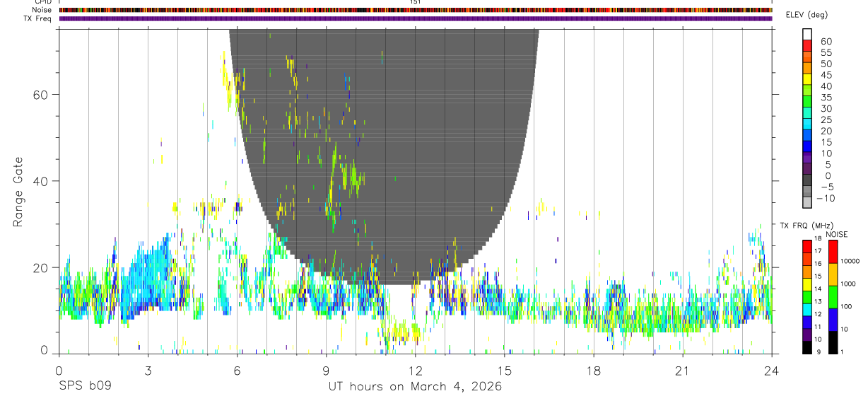Click the 25 label on the ELEV colorbar
Screen dimensions: 868x401
click(x=825, y=120)
